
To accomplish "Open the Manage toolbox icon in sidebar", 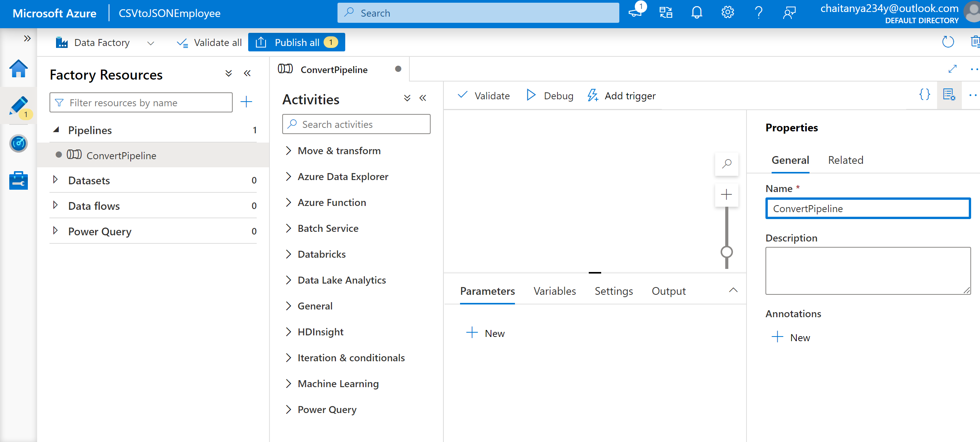I will coord(18,180).
